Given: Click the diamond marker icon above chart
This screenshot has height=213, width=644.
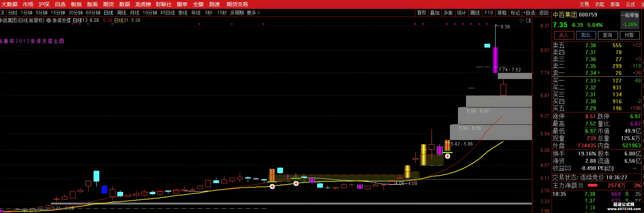Looking at the screenshot, I should click(521, 21).
